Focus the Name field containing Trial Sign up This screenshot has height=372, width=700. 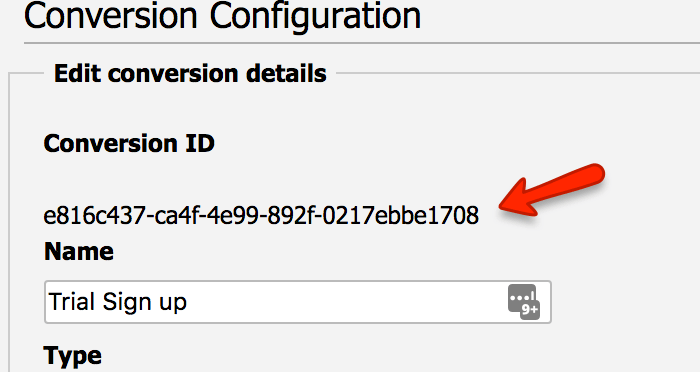coord(298,302)
